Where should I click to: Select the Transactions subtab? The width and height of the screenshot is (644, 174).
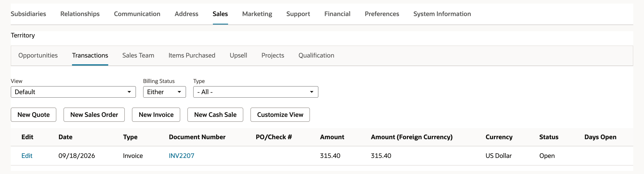[90, 55]
